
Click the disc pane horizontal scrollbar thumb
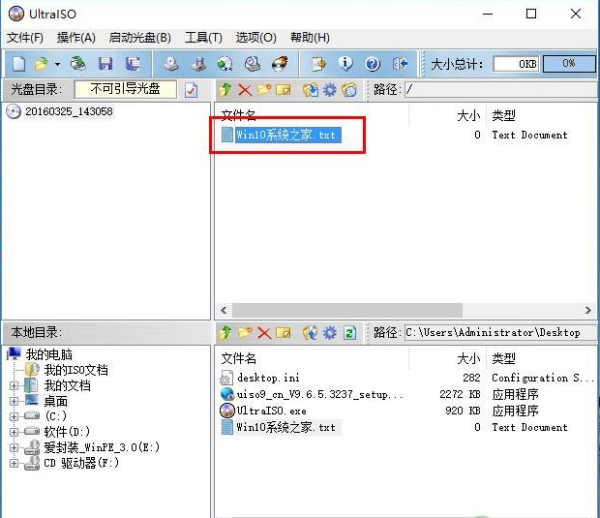coord(347,310)
